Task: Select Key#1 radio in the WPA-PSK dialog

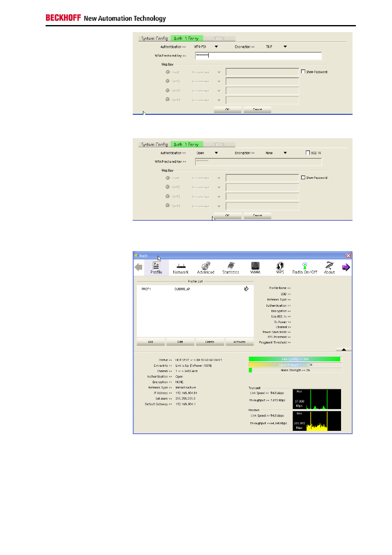Action: point(168,72)
